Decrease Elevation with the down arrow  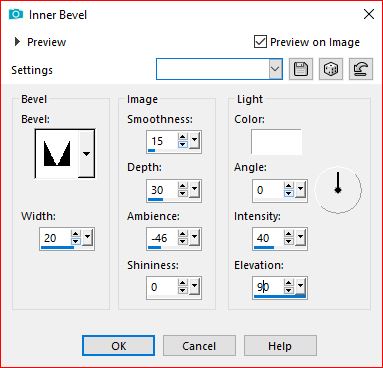[289, 290]
